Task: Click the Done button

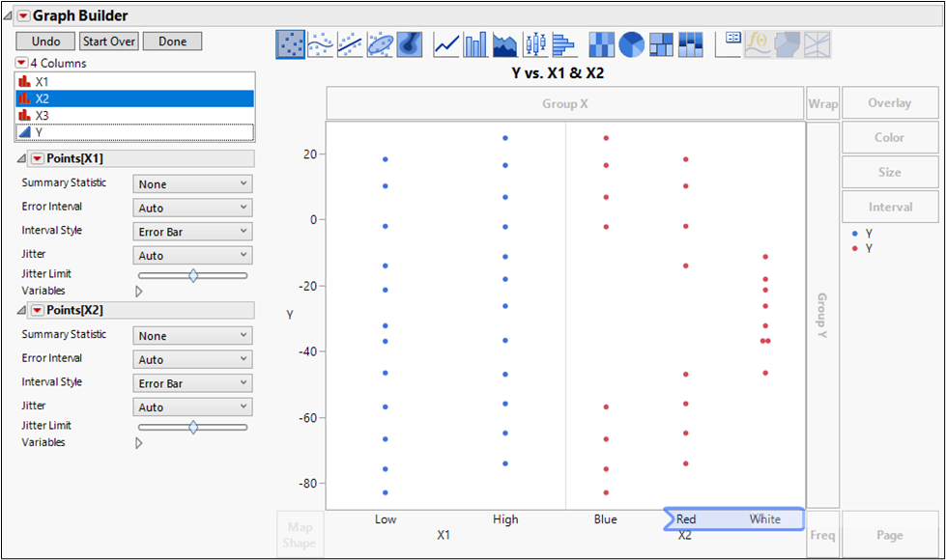Action: coord(173,41)
